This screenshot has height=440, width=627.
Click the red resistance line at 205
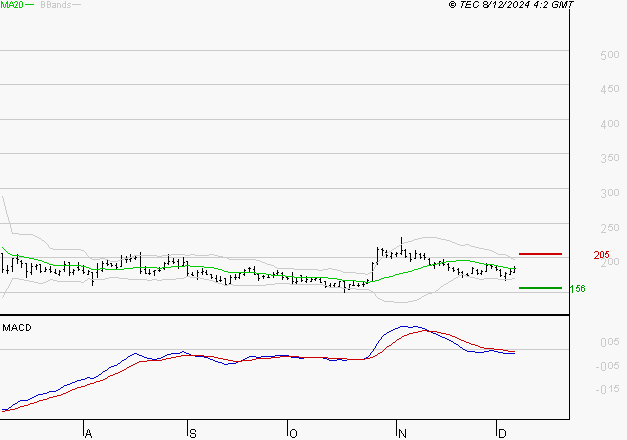tap(540, 254)
